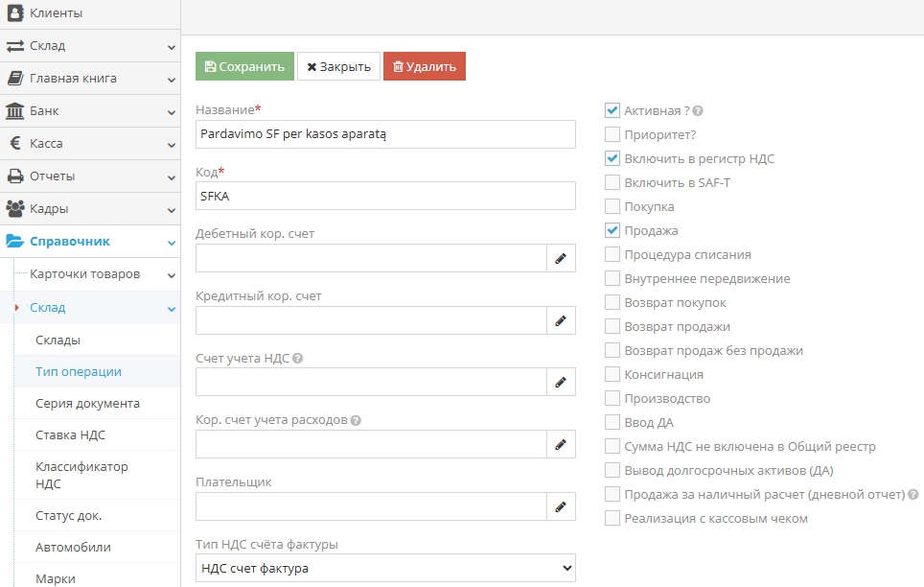
Task: Go to Серия документа in sidebar
Action: click(87, 403)
